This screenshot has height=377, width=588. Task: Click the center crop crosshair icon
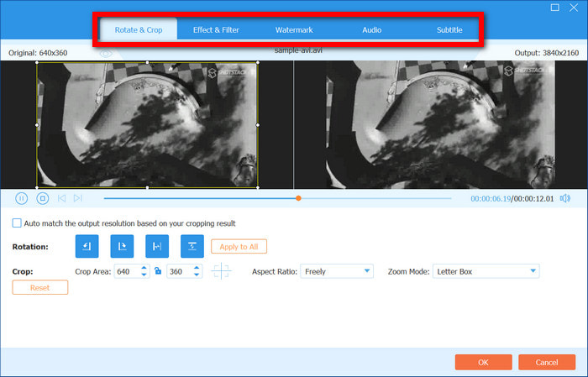pyautogui.click(x=221, y=271)
